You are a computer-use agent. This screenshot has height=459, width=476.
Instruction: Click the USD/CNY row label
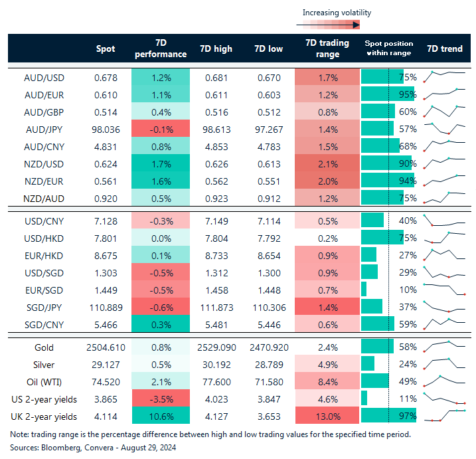44,220
